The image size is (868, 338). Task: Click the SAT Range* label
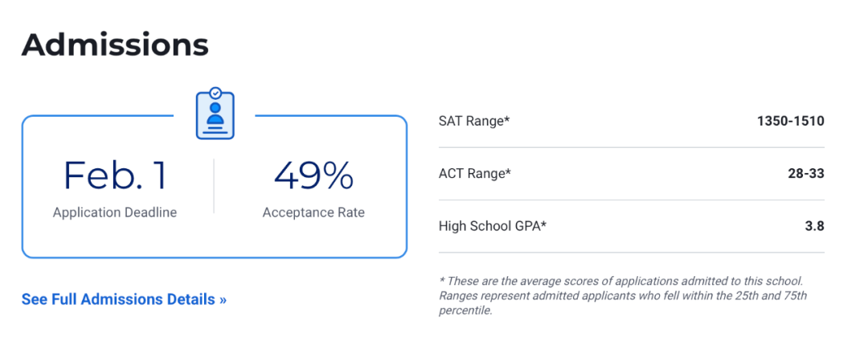coord(474,121)
